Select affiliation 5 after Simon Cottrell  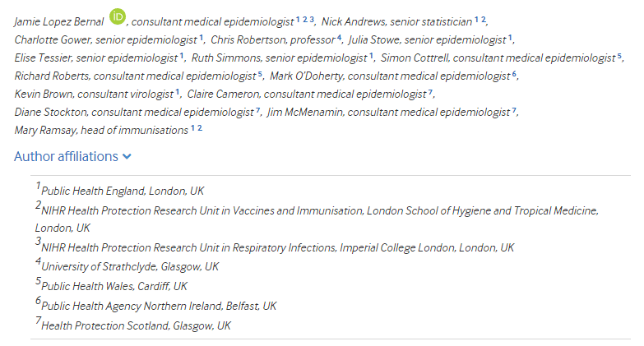(619, 56)
